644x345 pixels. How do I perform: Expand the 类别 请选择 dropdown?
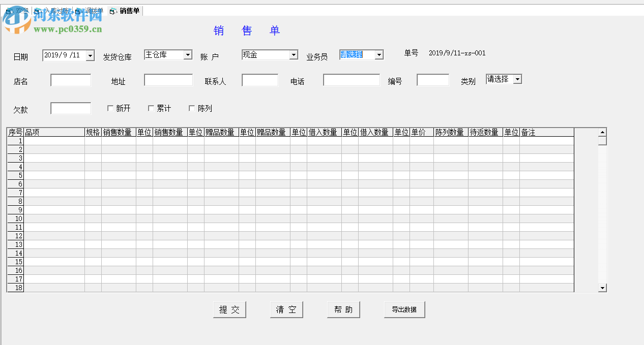click(518, 79)
